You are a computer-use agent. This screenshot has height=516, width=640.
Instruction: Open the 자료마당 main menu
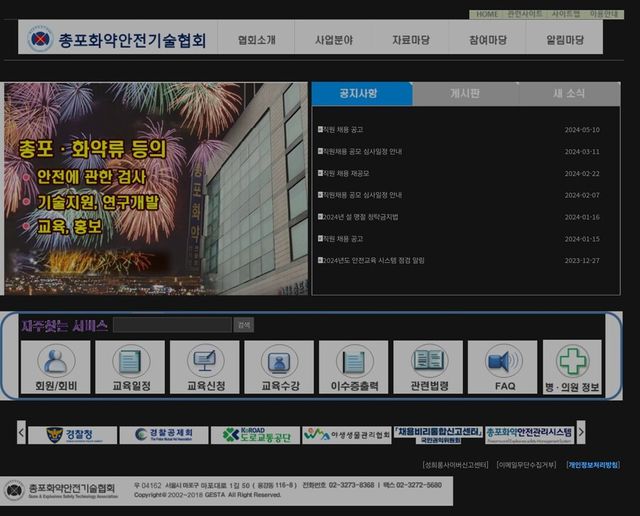click(x=411, y=40)
